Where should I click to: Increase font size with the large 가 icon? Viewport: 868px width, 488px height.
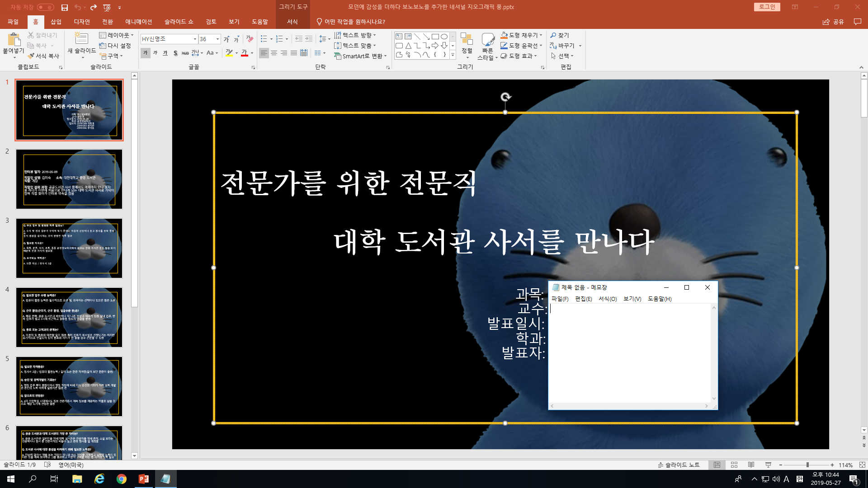coord(226,39)
